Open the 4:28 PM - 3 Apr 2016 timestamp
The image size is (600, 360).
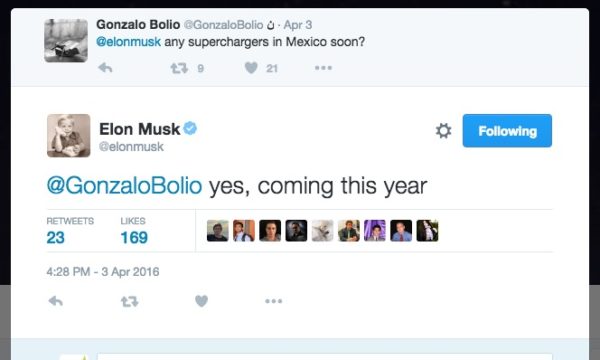click(x=103, y=272)
